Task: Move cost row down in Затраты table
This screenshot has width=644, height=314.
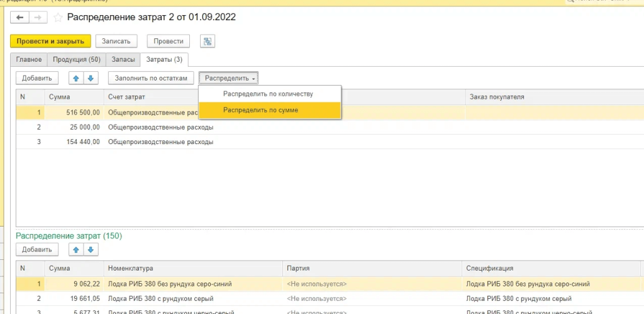Action: coord(91,78)
